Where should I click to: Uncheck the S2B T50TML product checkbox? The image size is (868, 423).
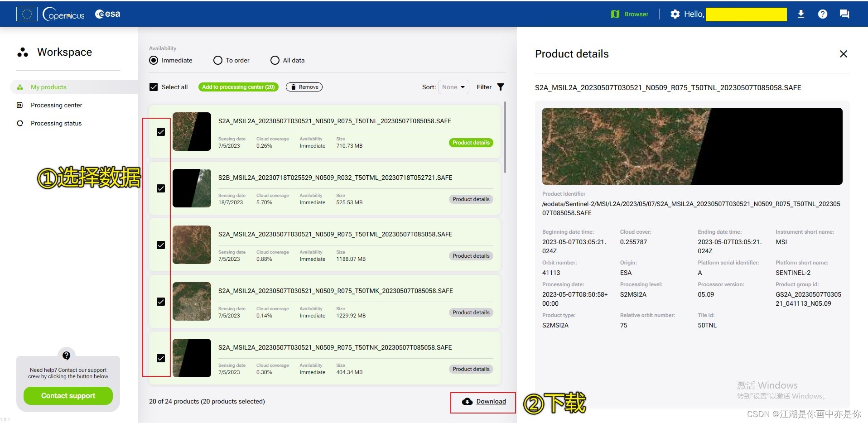[161, 188]
